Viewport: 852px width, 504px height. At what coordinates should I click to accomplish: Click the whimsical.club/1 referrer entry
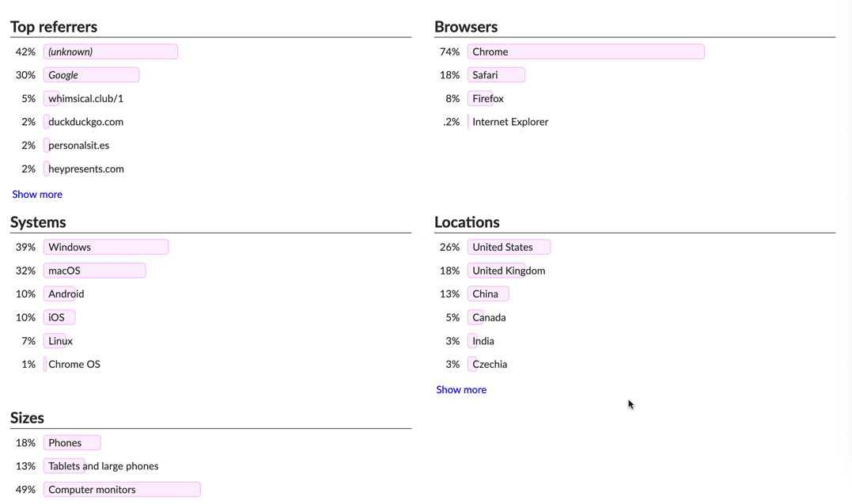84,98
